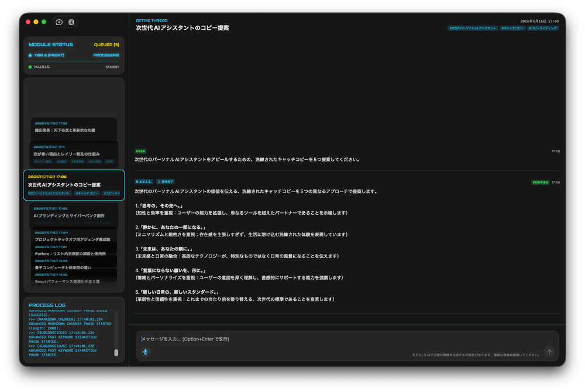The height and width of the screenshot is (392, 585).
Task: Click the PROCESS LOG heading
Action: [47, 305]
